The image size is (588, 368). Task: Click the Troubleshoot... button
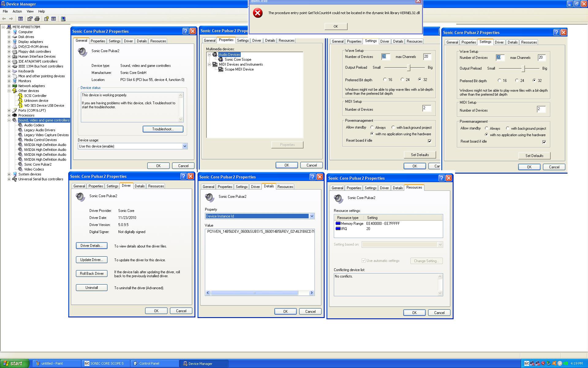163,129
